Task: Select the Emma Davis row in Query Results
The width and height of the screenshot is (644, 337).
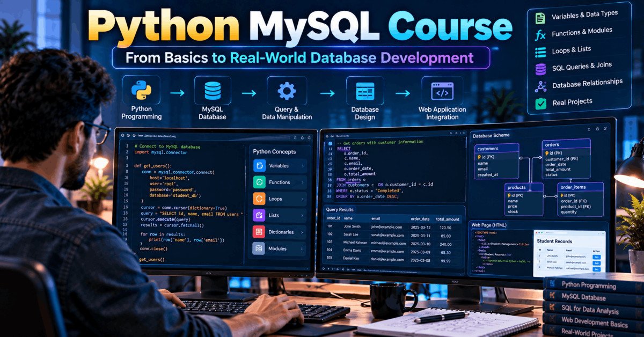Action: (393, 251)
